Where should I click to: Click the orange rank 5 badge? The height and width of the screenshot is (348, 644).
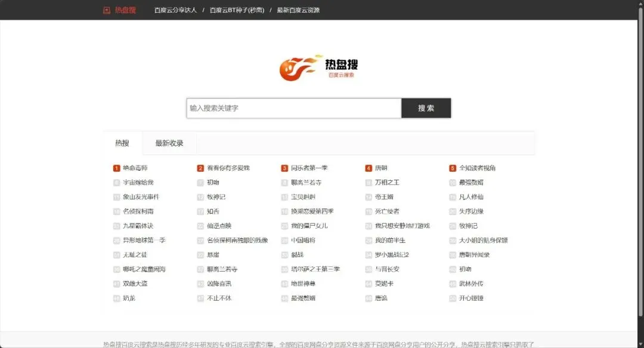point(453,168)
